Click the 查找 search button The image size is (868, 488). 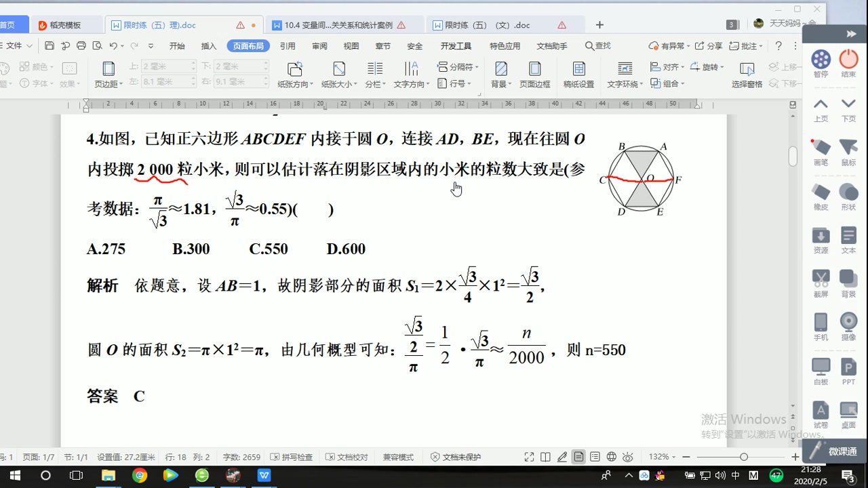(x=597, y=46)
